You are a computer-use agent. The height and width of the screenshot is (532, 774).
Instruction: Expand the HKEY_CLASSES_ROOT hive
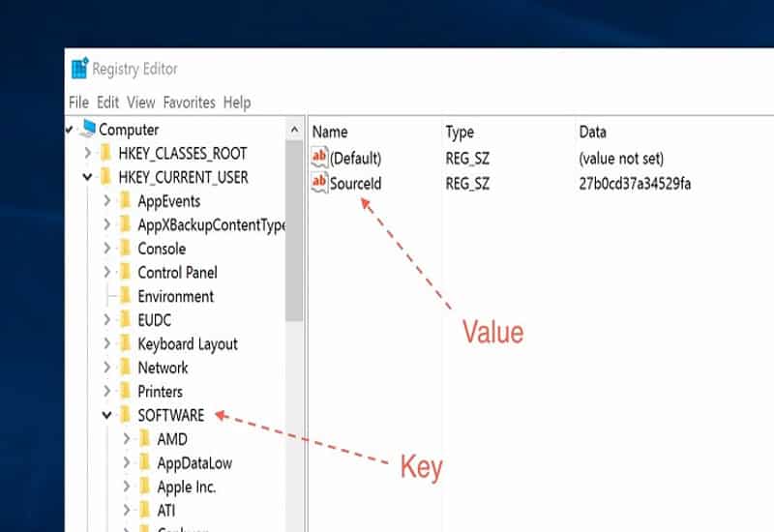click(x=88, y=154)
